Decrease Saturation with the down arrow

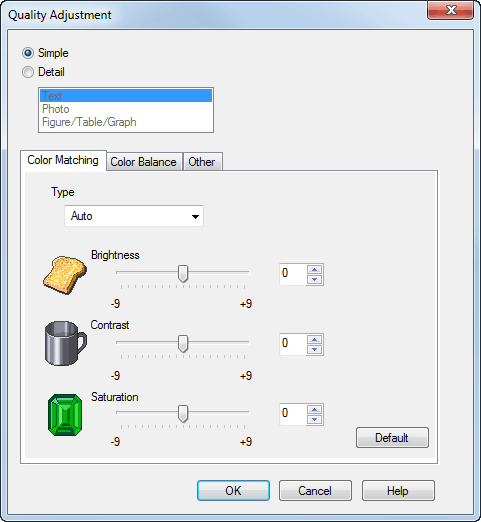(x=314, y=419)
